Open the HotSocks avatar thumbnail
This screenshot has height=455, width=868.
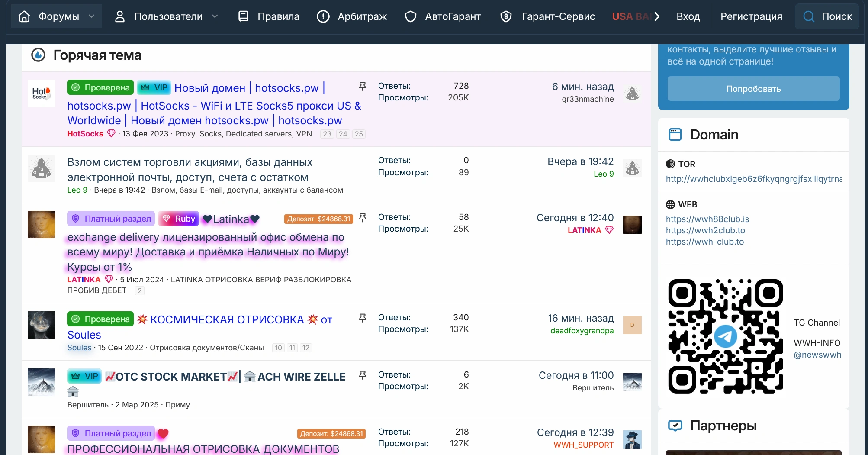(x=41, y=93)
